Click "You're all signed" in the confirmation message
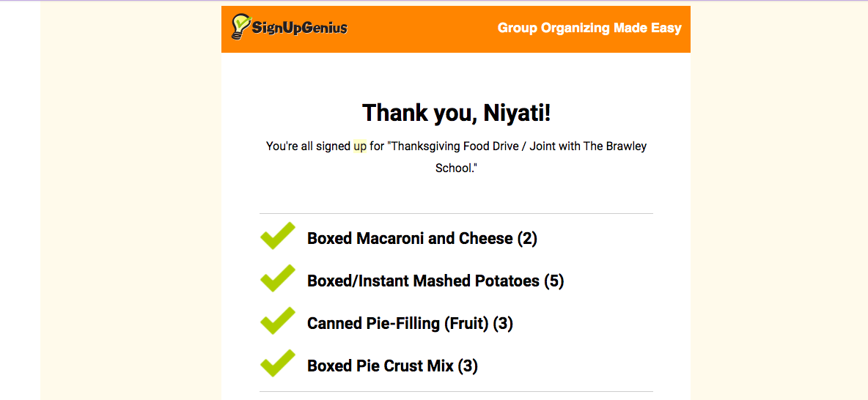The image size is (868, 400). pos(308,147)
